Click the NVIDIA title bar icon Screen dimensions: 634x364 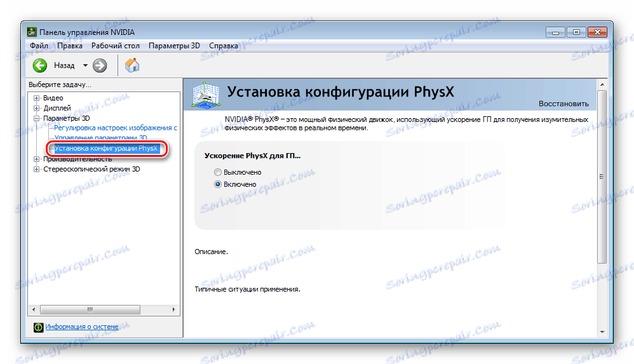32,32
